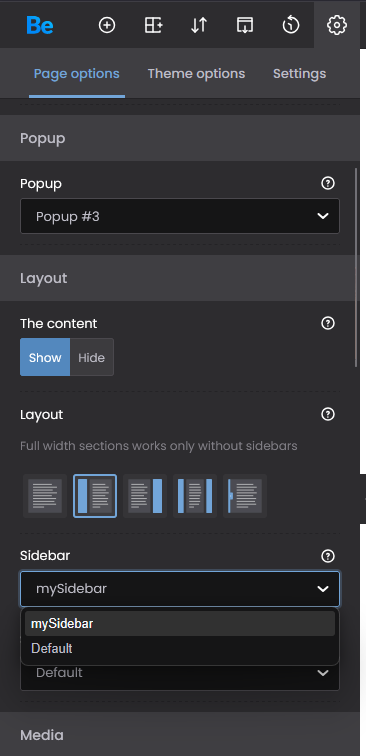Open the Popup #3 dropdown

180,216
